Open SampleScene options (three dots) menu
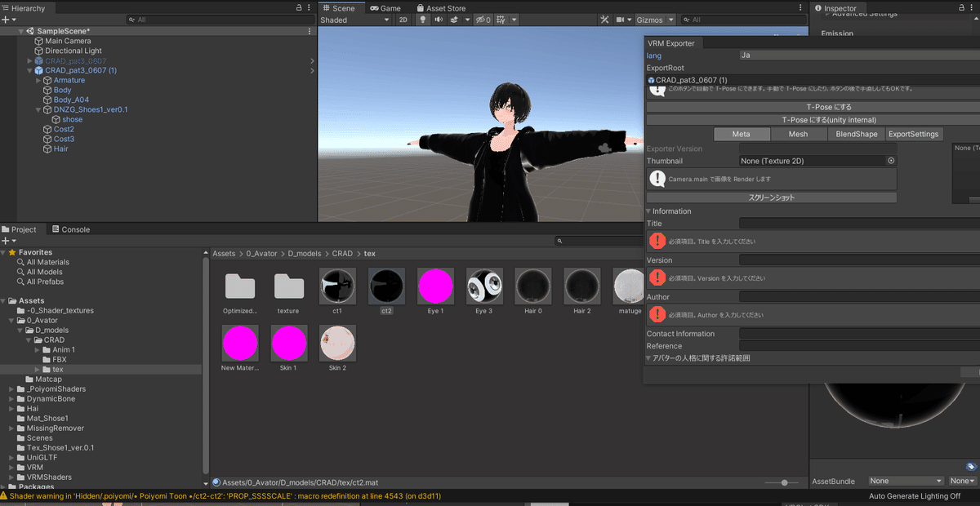This screenshot has width=980, height=506. (310, 31)
